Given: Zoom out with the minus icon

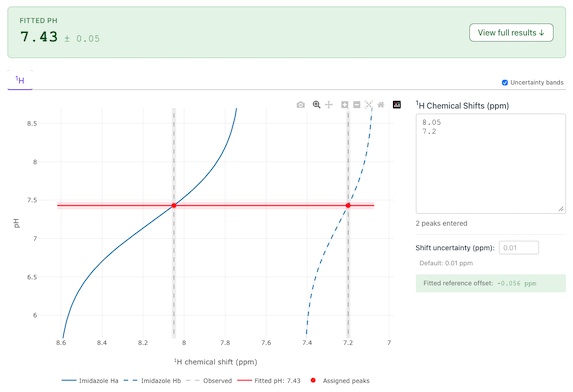Looking at the screenshot, I should [357, 105].
